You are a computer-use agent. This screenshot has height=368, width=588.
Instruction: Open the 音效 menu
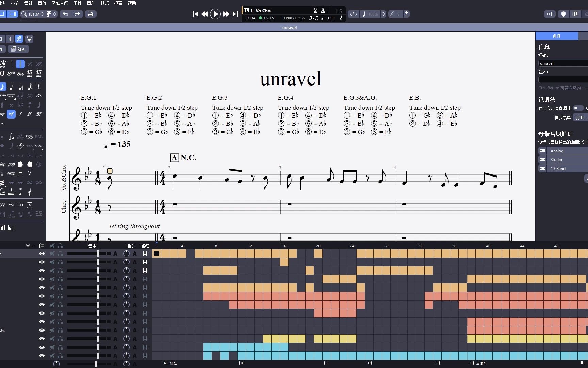pos(42,3)
